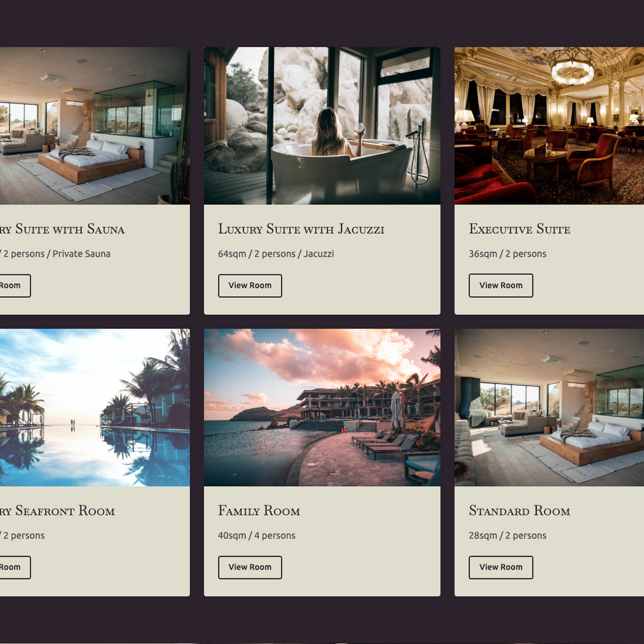Viewport: 644px width, 644px height.
Task: Click the View Room button for Seafront Room
Action: (15, 567)
